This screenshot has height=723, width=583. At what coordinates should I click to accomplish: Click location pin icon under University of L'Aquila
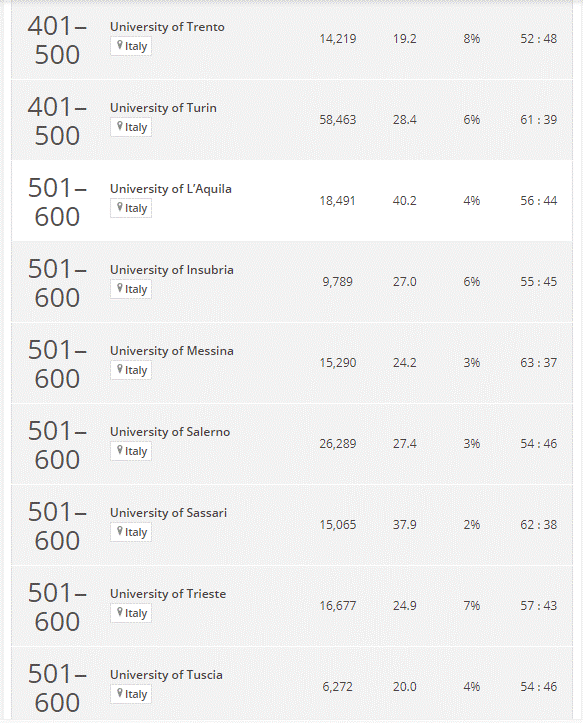[120, 207]
